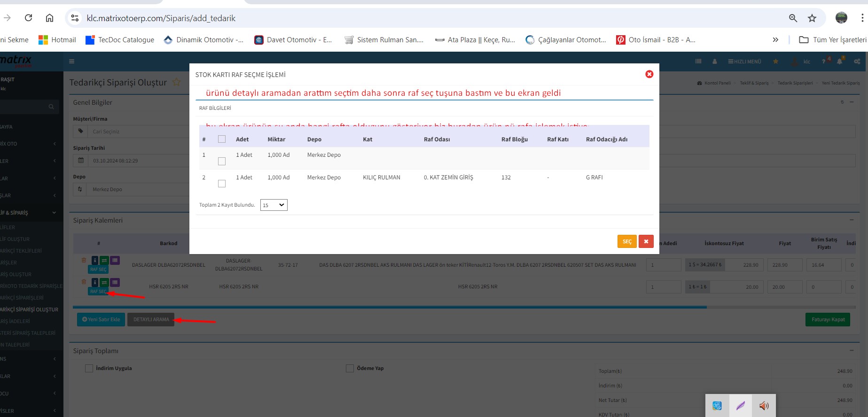
Task: Click the DETAYLI ARAMA button
Action: (x=151, y=319)
